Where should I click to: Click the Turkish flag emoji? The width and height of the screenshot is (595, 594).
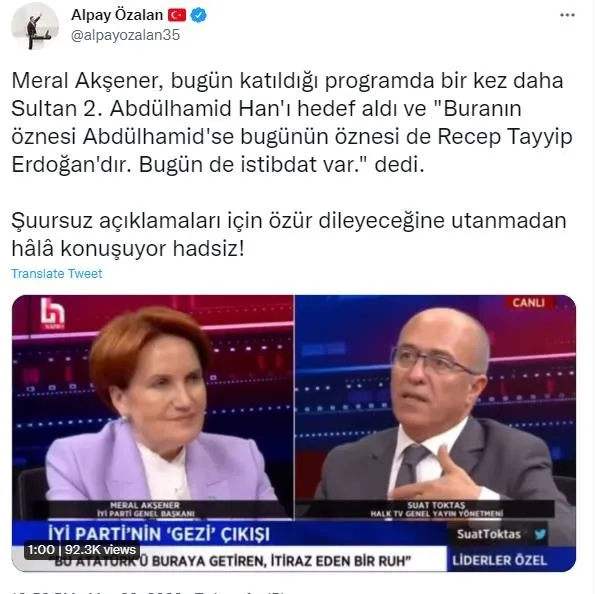pyautogui.click(x=177, y=15)
